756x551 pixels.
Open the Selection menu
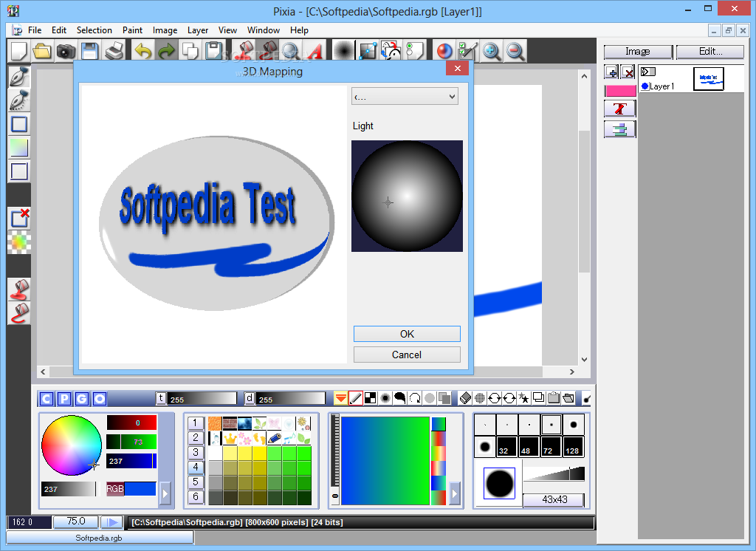pyautogui.click(x=94, y=30)
